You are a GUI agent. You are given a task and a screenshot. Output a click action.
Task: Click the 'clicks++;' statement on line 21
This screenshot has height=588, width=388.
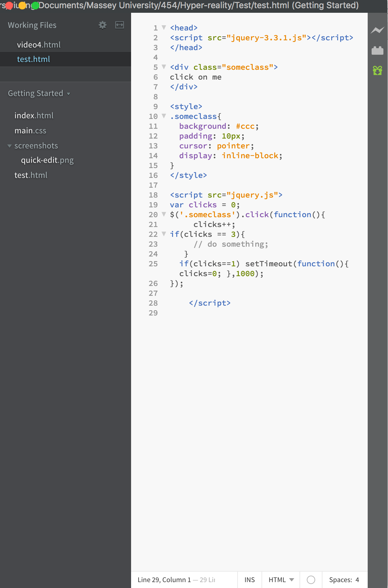point(214,225)
